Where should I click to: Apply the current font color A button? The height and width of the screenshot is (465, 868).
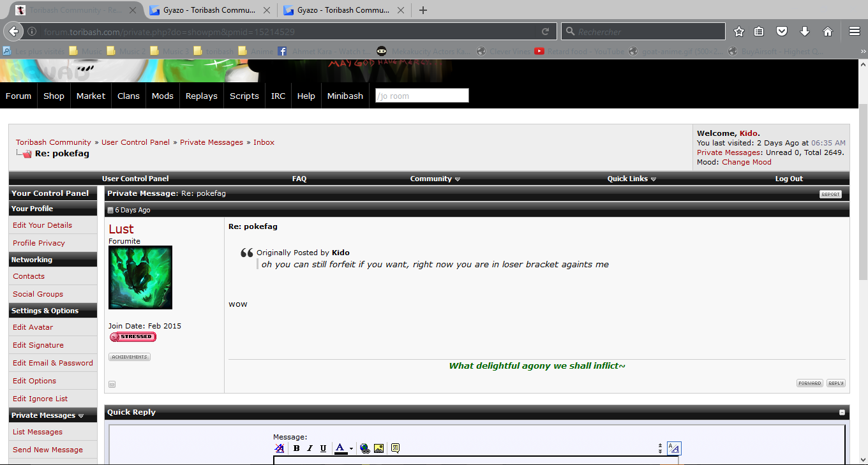[x=340, y=448]
